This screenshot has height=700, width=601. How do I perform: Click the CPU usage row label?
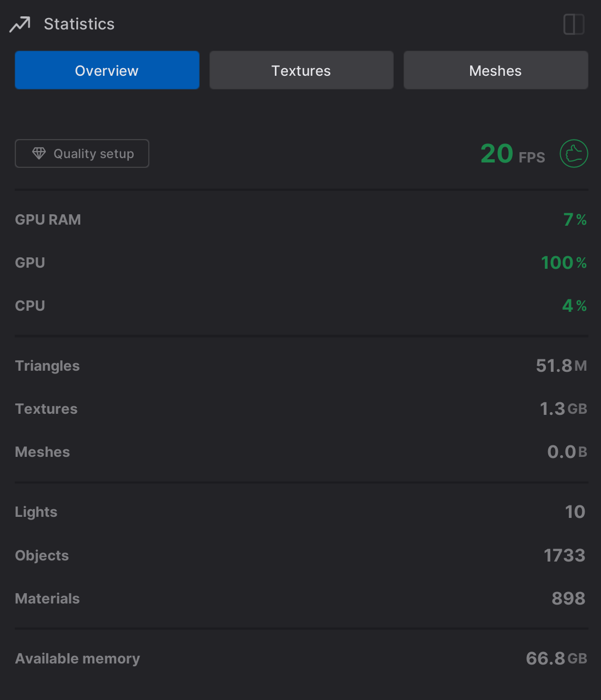[30, 306]
